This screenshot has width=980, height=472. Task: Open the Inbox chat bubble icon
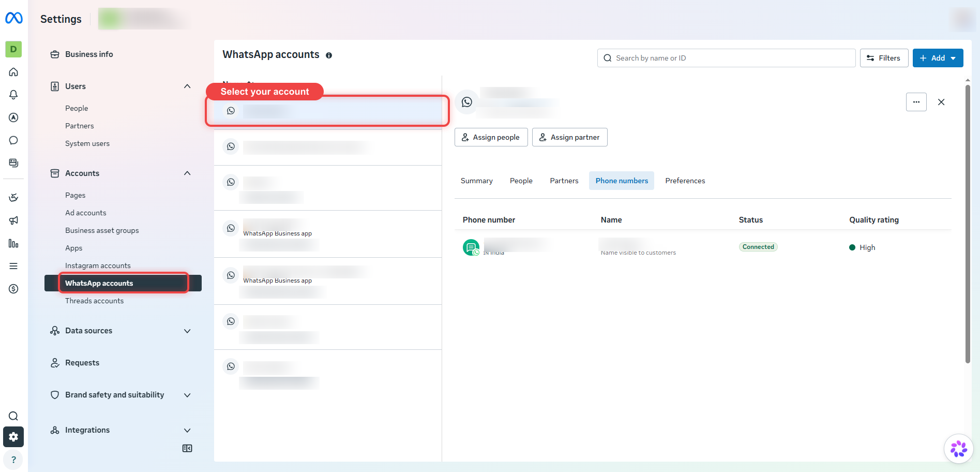pyautogui.click(x=13, y=140)
